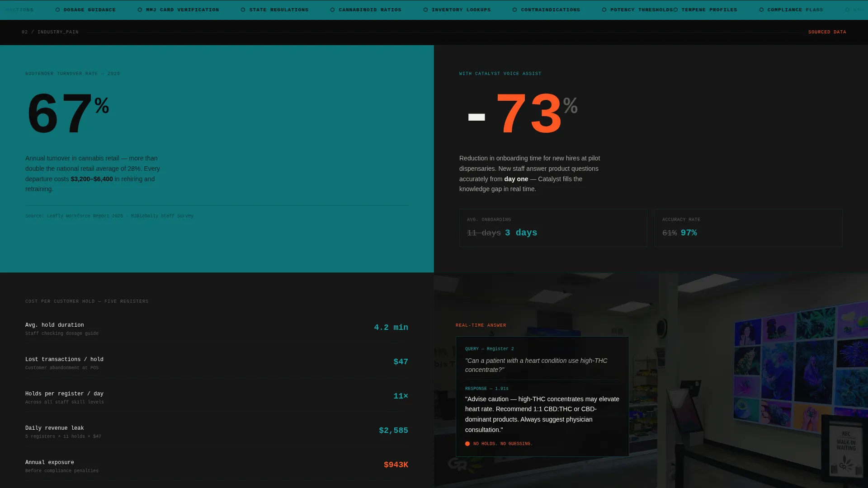The image size is (868, 488).
Task: Click the struck-through 11 days value
Action: tap(484, 233)
